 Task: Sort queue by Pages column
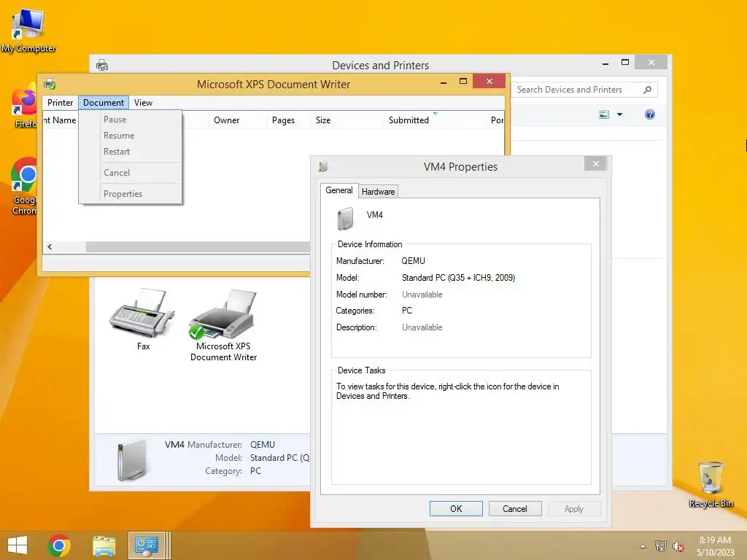(289, 120)
